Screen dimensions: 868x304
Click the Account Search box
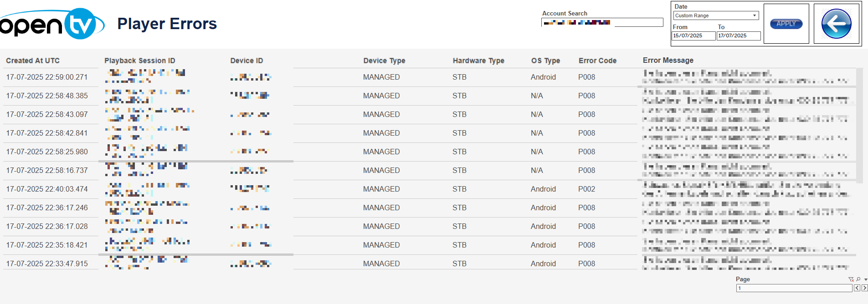click(601, 22)
